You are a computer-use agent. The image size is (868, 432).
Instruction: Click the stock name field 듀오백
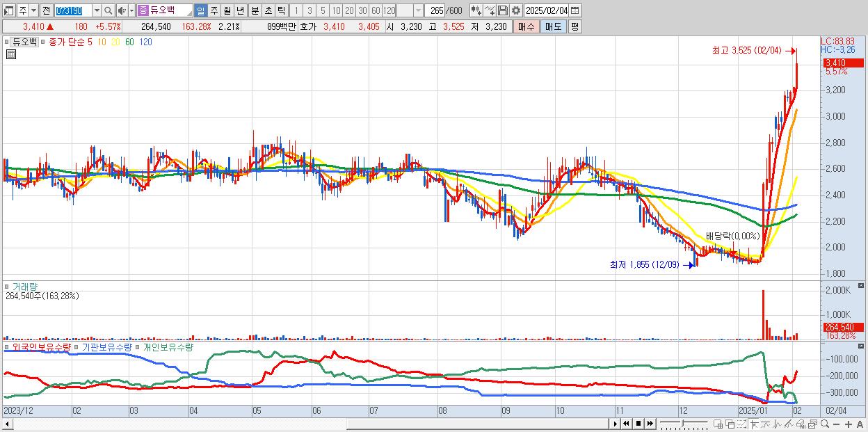(x=170, y=10)
